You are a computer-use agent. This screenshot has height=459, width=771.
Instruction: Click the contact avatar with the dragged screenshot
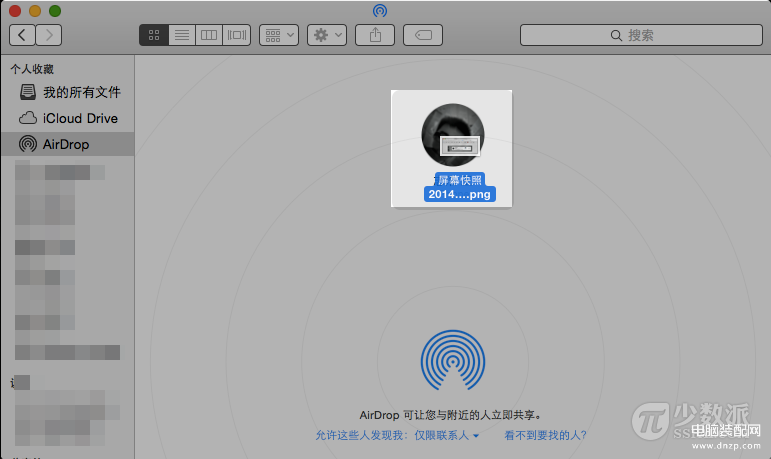453,135
